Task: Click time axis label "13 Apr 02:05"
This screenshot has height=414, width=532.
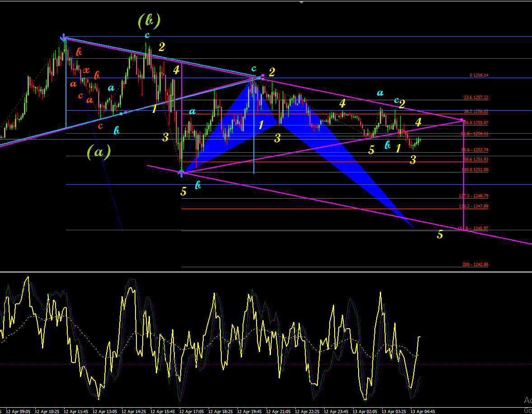Action: point(365,411)
